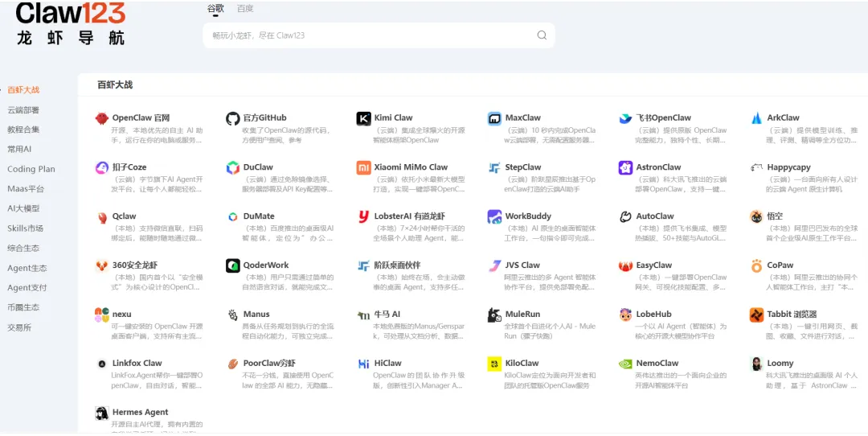This screenshot has width=868, height=436.
Task: Open the CoPaw orange icon
Action: [x=756, y=265]
